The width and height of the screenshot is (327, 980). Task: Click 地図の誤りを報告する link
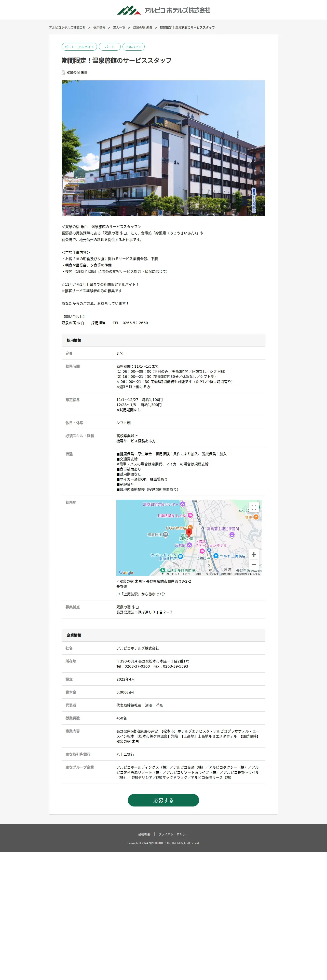[247, 574]
